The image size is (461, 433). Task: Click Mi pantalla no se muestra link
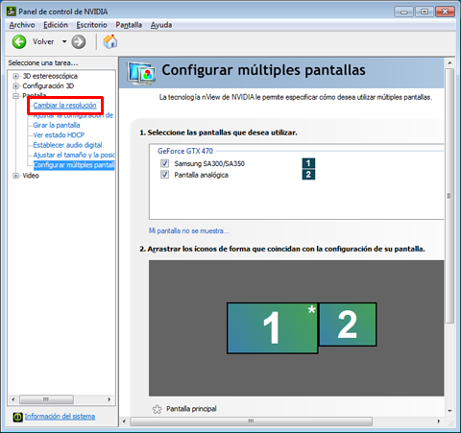click(x=189, y=231)
